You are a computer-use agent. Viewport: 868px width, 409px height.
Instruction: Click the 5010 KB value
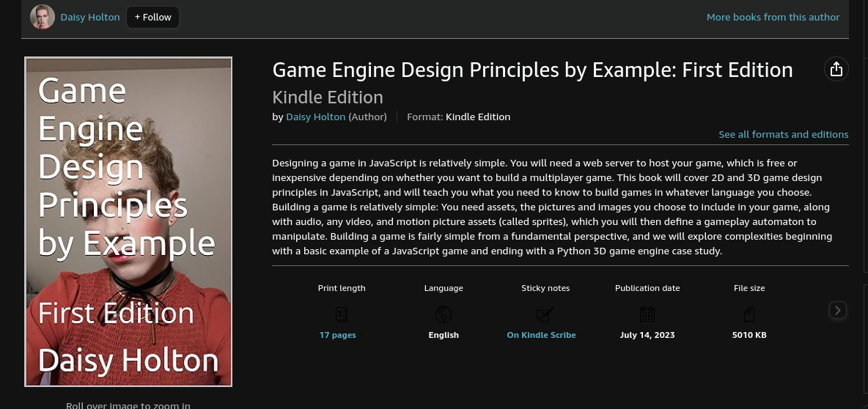[x=749, y=335]
